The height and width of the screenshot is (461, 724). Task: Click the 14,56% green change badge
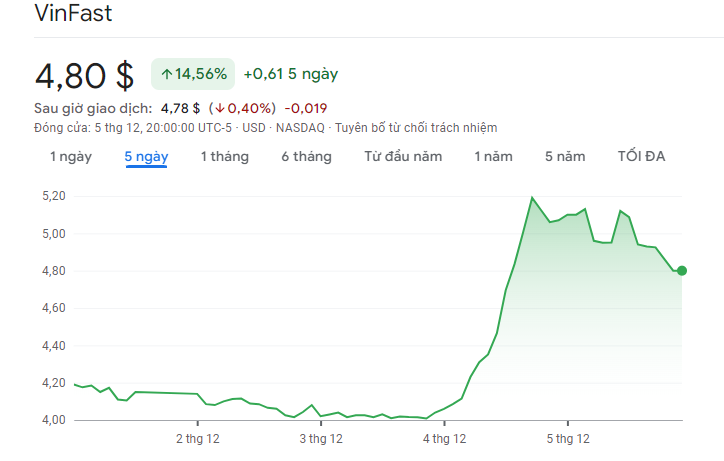tap(193, 74)
